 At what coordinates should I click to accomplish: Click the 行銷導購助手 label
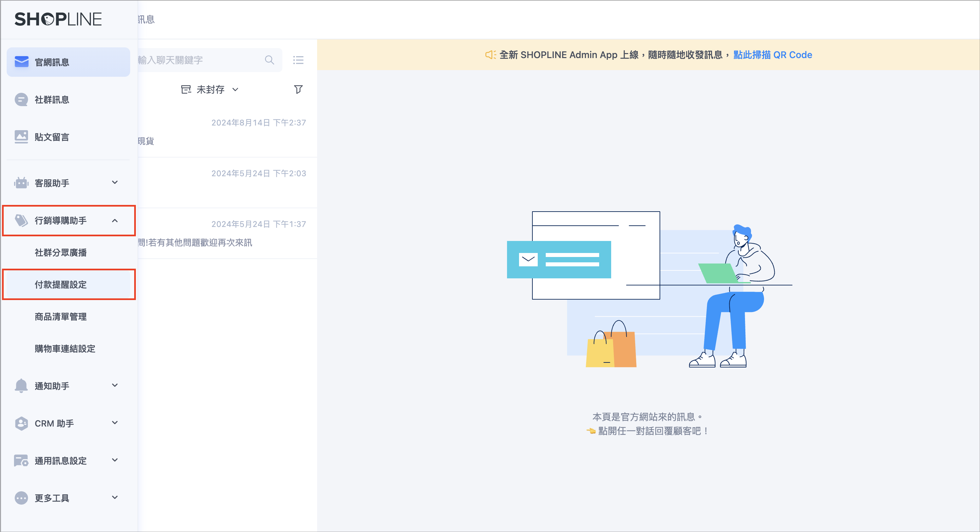tap(61, 220)
